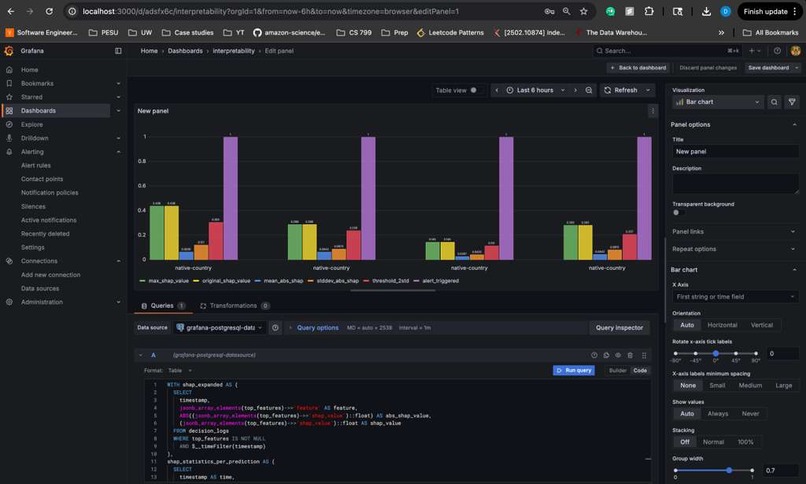Viewport: 806px width, 484px height.
Task: Open the Refresh interval dropdown arrow
Action: [x=648, y=90]
